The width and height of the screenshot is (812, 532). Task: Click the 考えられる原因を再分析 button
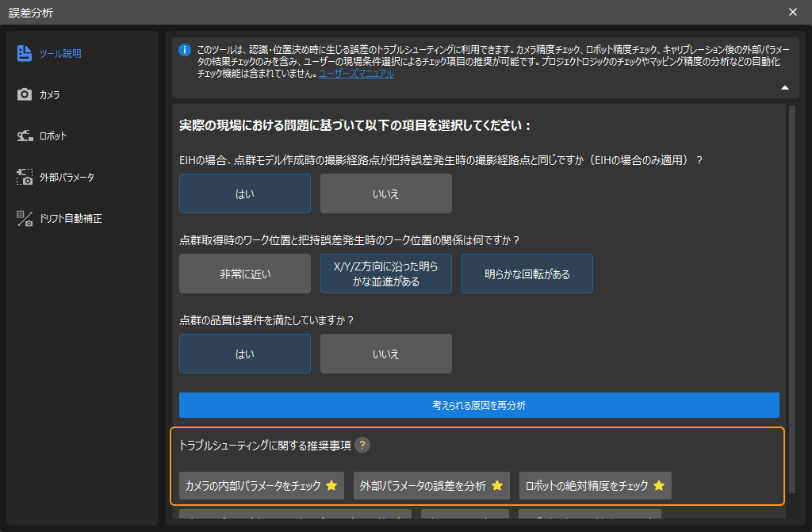[479, 405]
